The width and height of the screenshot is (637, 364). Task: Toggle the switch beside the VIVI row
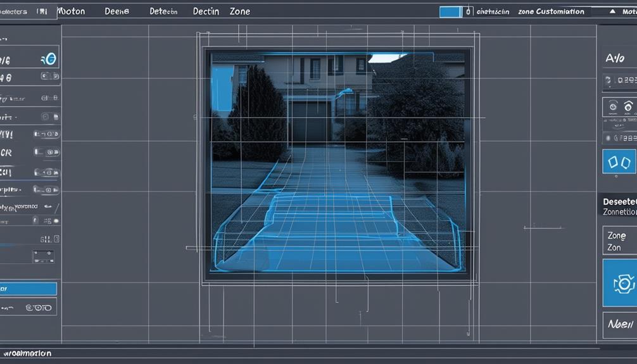click(47, 134)
